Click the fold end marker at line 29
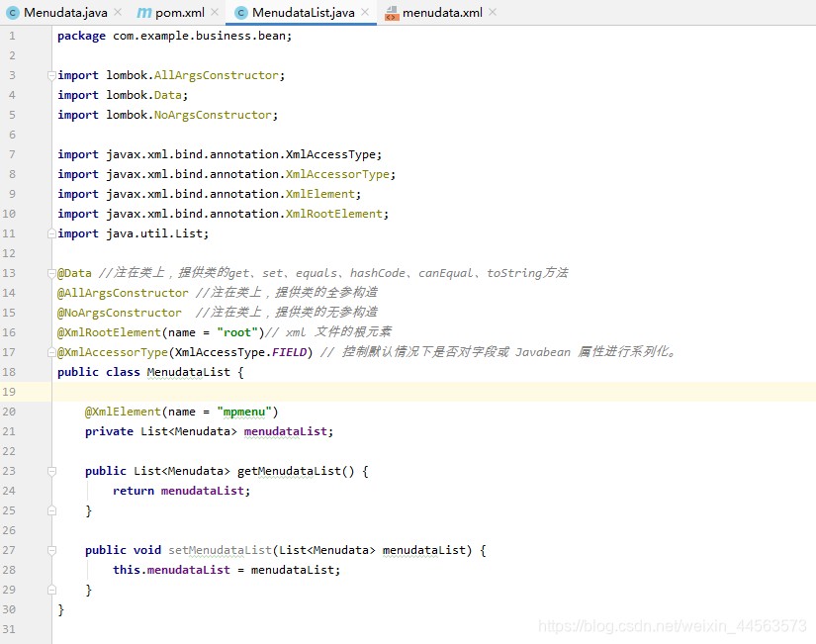This screenshot has height=644, width=816. tap(51, 590)
